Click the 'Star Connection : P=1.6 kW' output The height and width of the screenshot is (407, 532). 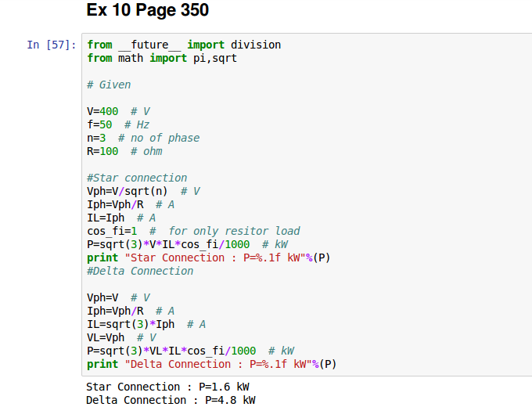click(x=167, y=387)
